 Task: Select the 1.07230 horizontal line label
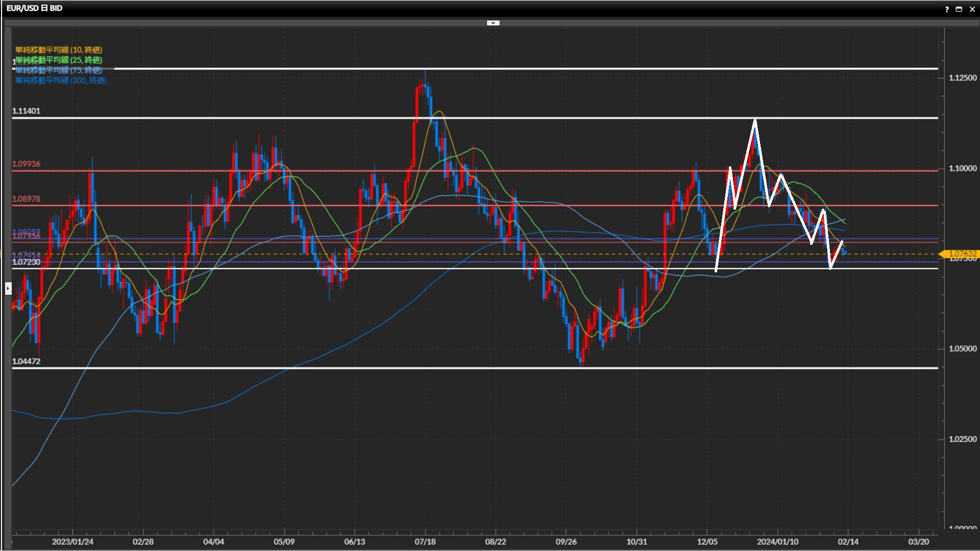coord(26,262)
